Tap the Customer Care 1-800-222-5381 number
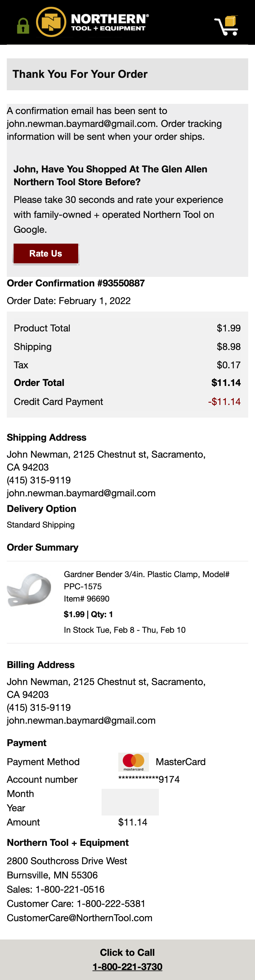This screenshot has height=980, width=255. (x=111, y=904)
